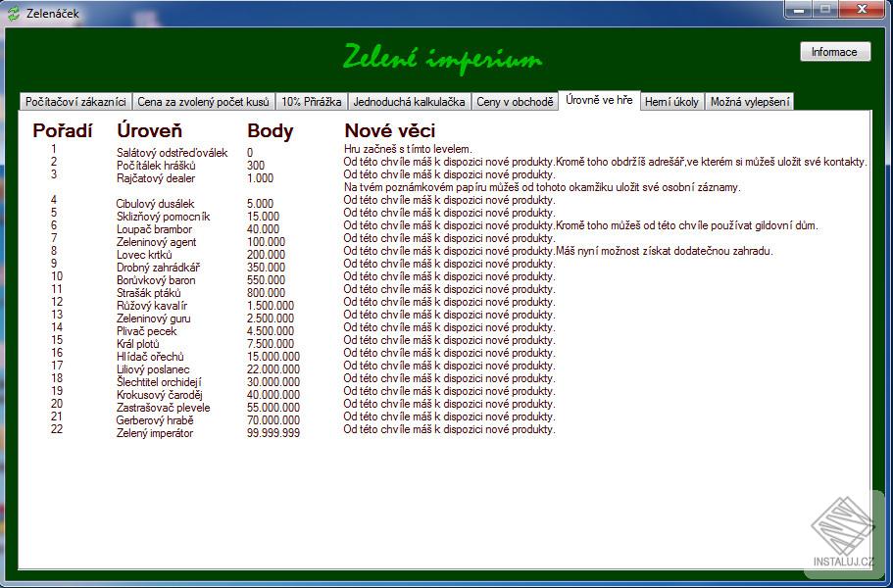
Task: Click level name Rajčatový dealer
Action: [x=156, y=178]
